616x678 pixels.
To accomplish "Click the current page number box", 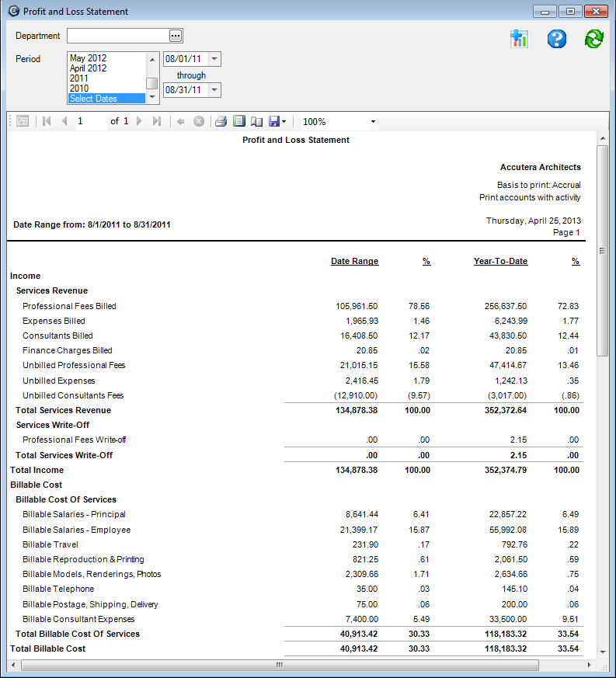I will (x=90, y=121).
